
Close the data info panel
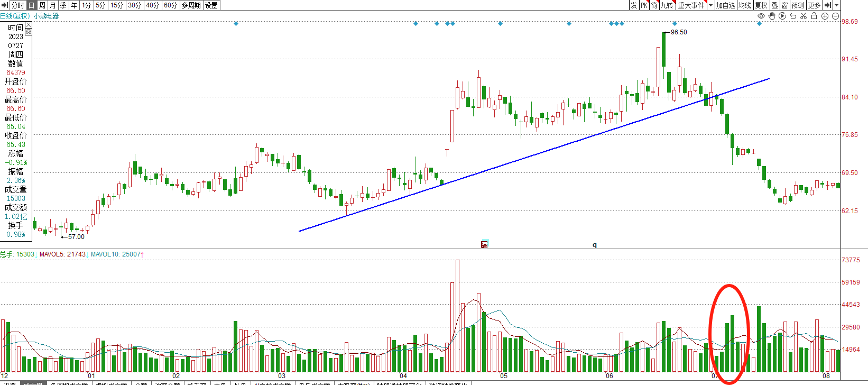tap(29, 25)
